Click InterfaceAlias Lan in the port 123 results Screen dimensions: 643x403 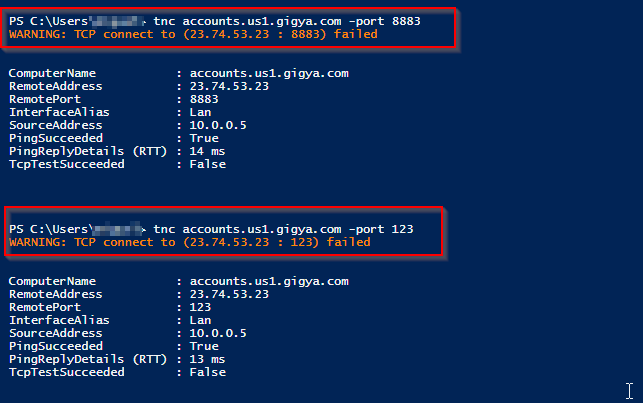click(x=201, y=321)
